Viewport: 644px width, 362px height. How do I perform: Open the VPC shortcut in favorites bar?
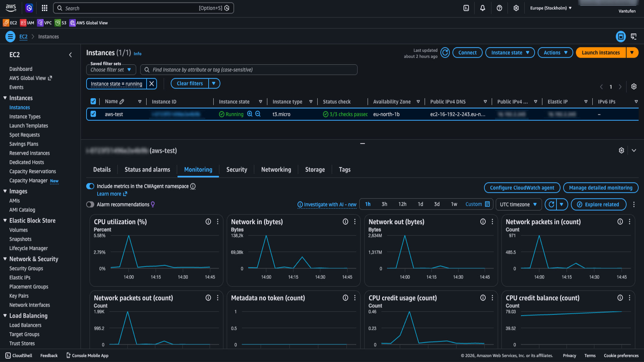click(x=44, y=23)
